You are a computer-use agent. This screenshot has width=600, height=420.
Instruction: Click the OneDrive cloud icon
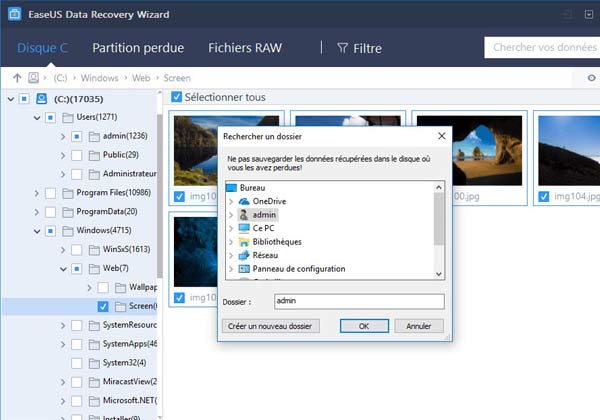(x=244, y=201)
